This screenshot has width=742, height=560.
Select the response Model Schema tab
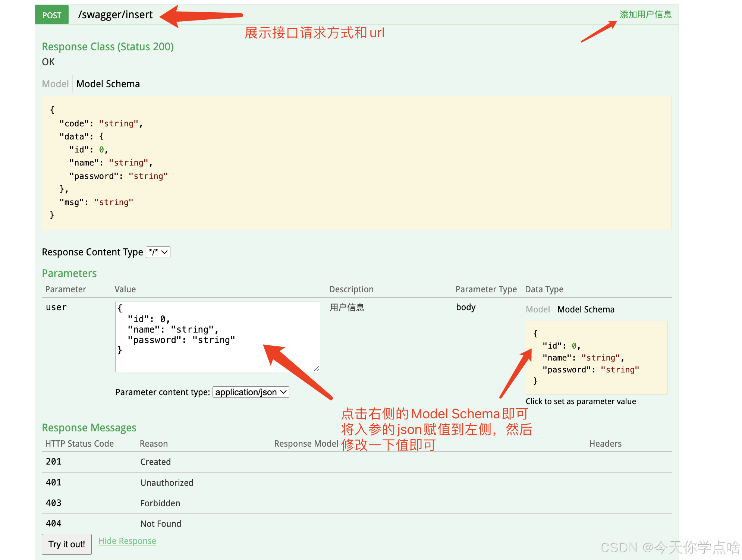pos(108,84)
